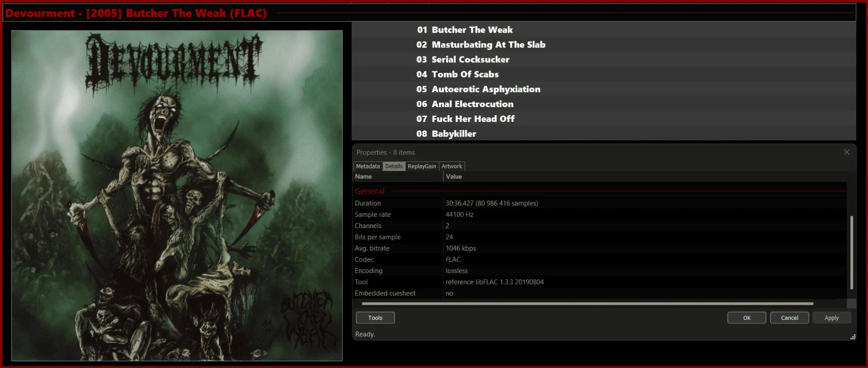Click the lossless encoding value
The image size is (868, 368).
(x=457, y=271)
